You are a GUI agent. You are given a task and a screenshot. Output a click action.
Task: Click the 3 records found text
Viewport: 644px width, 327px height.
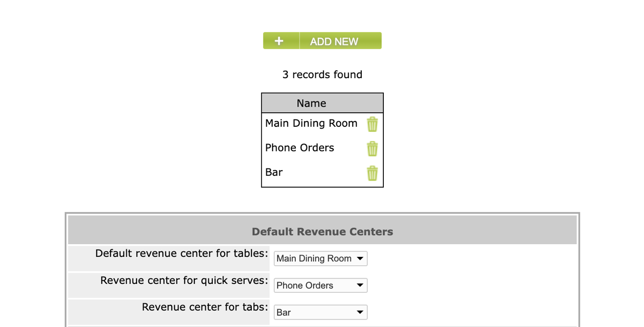tap(322, 74)
